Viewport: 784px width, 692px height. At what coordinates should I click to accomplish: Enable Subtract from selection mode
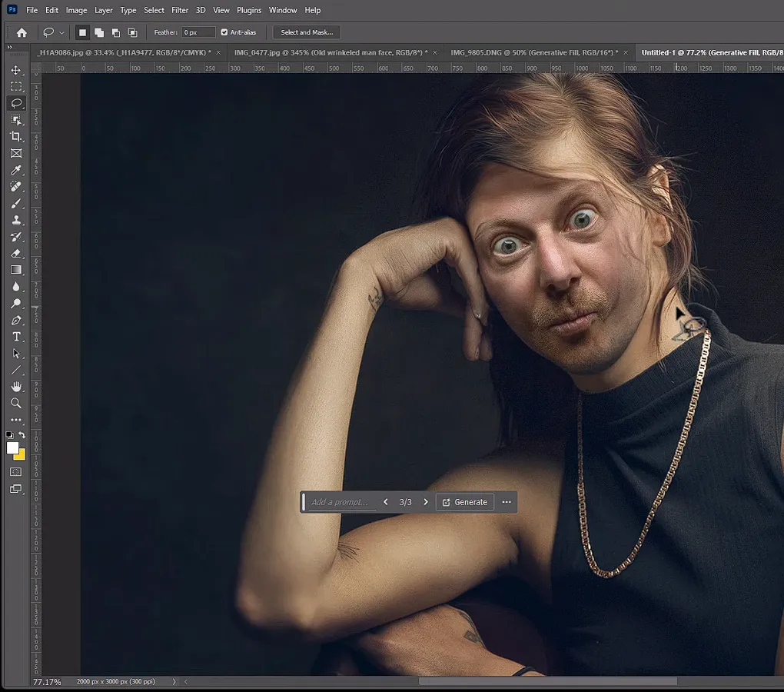tap(116, 32)
